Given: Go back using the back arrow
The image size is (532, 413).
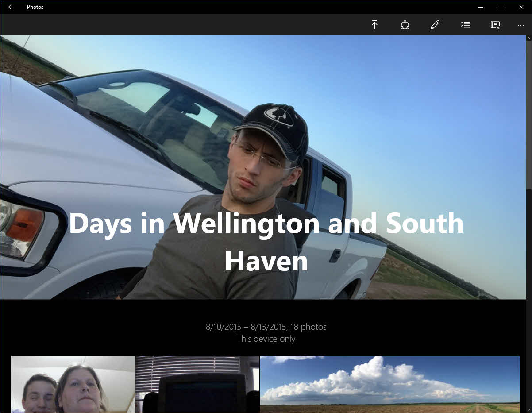Looking at the screenshot, I should [x=11, y=7].
